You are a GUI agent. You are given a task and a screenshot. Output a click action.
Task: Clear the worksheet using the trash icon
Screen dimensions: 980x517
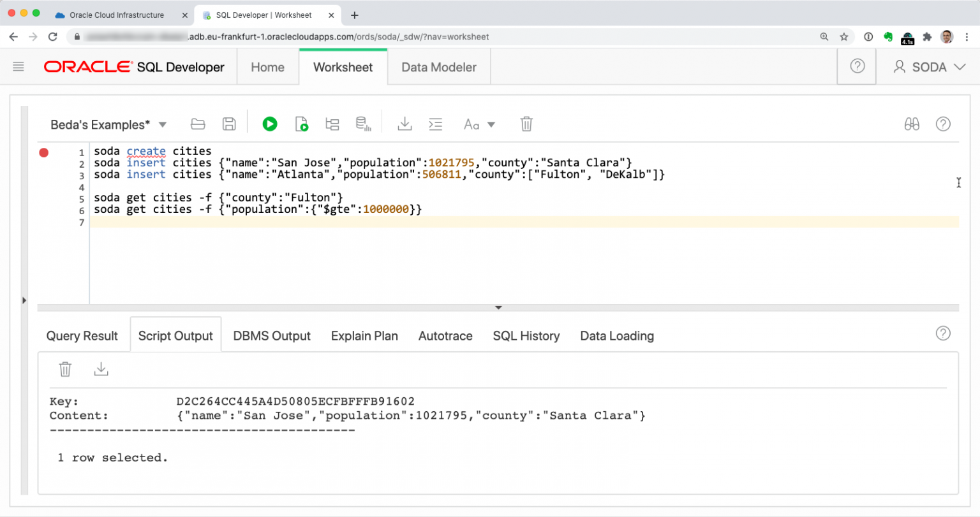pos(526,124)
